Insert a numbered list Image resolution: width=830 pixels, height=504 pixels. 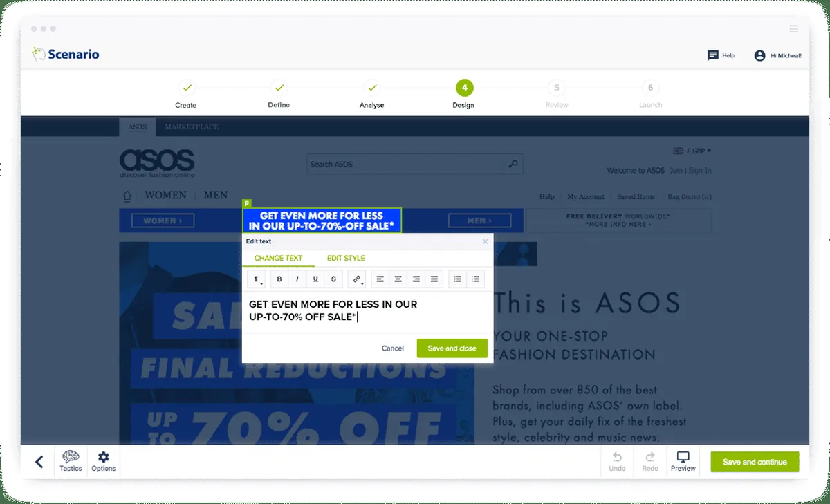pyautogui.click(x=476, y=279)
